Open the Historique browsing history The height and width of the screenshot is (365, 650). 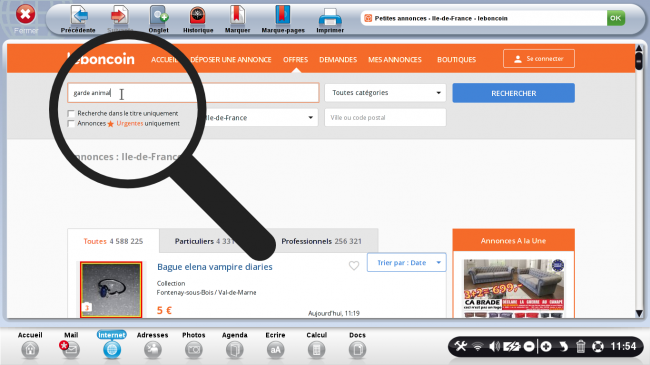[x=198, y=19]
